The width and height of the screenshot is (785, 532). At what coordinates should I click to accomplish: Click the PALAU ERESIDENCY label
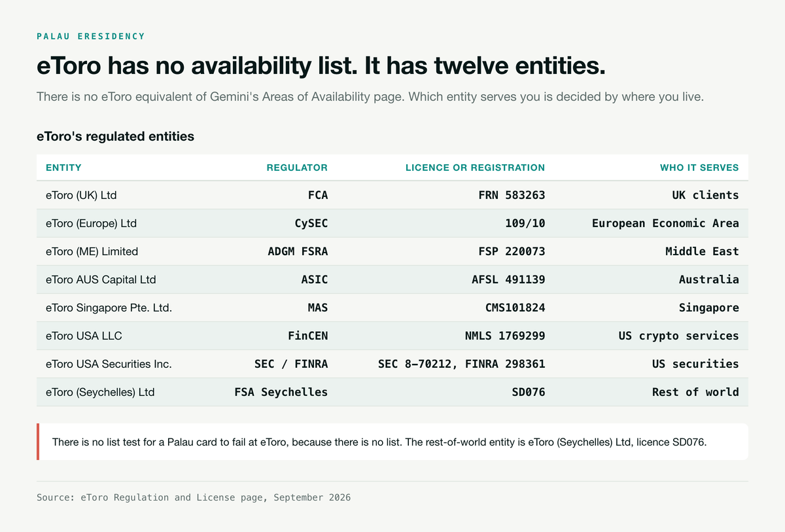(x=91, y=36)
